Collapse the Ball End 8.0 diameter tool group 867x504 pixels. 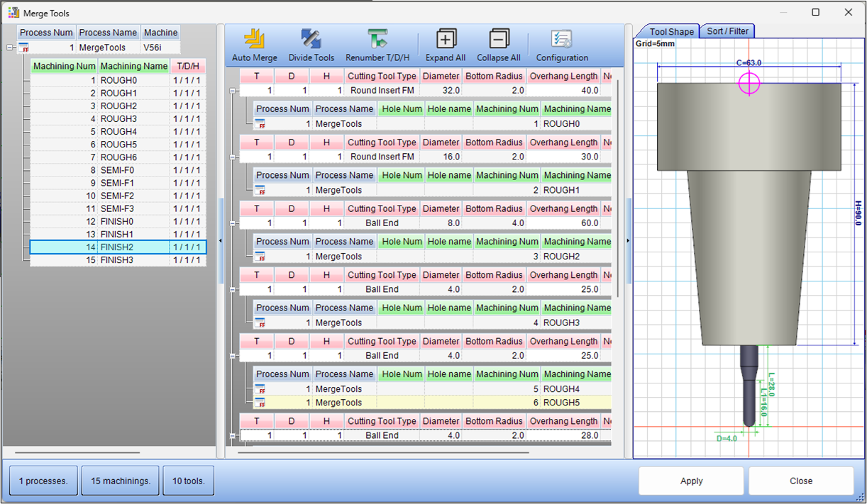pyautogui.click(x=233, y=223)
